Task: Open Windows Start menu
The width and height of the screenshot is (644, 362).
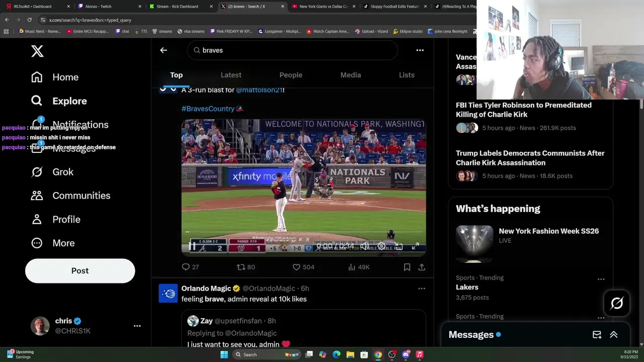Action: pos(224,354)
